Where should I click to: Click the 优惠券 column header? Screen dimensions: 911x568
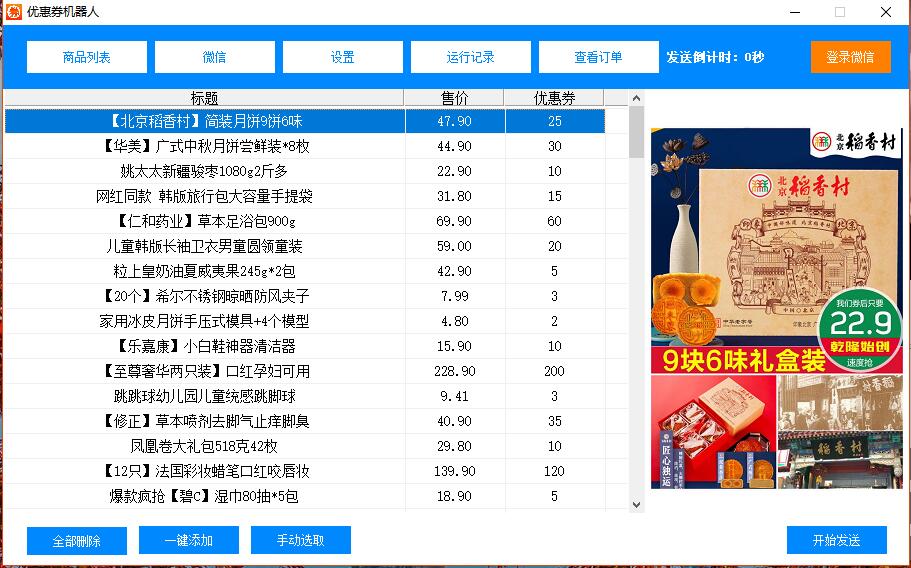[554, 98]
